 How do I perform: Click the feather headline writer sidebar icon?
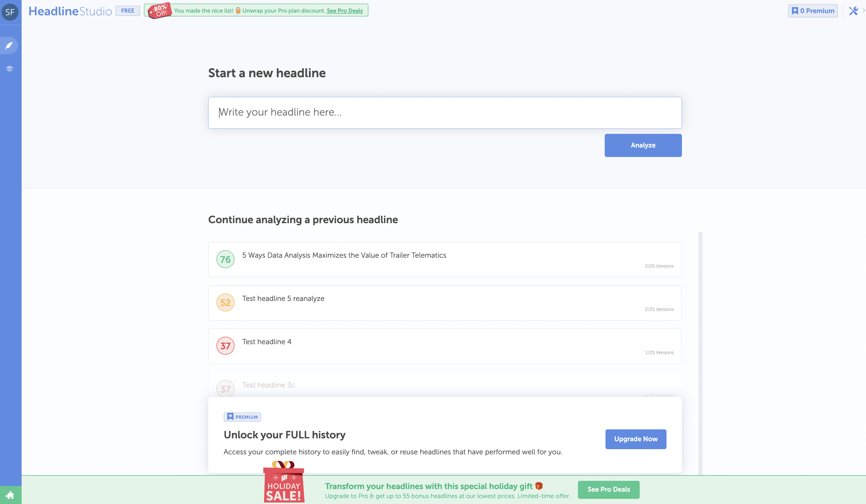[9, 46]
